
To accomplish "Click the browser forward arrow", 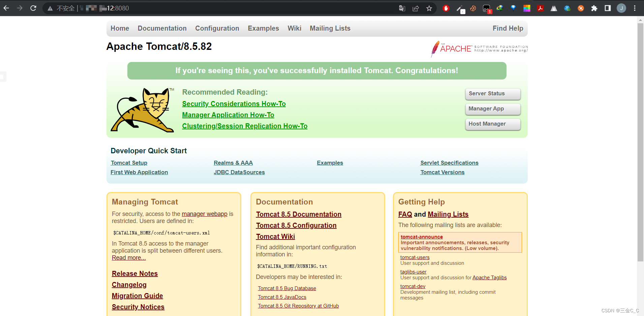I will 20,8.
